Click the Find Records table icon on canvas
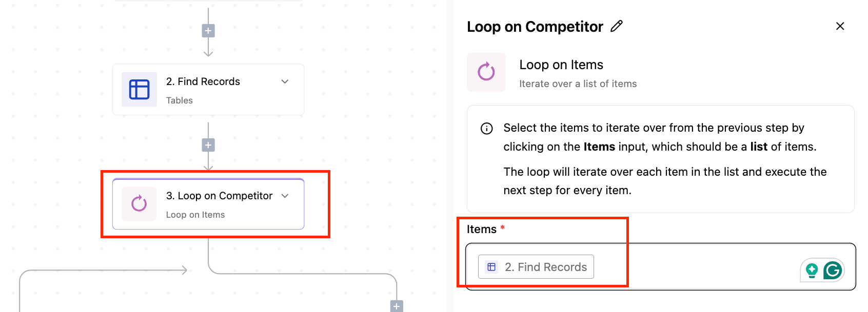 click(139, 90)
